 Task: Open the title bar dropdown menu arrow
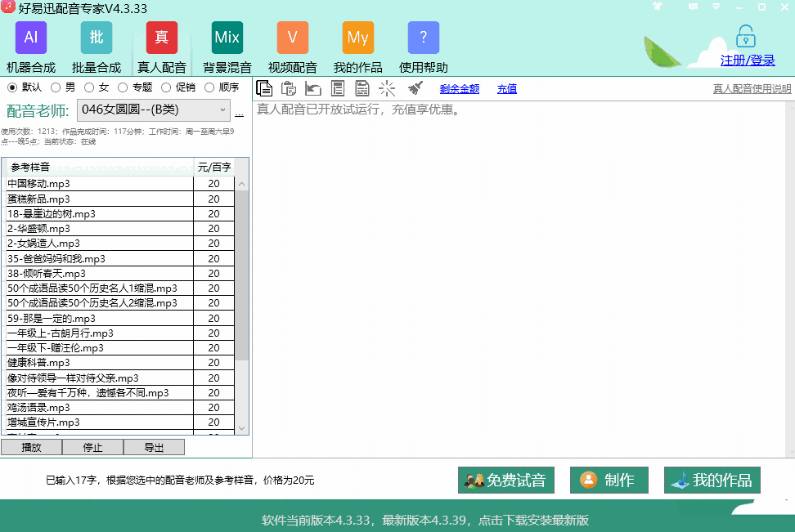716,7
